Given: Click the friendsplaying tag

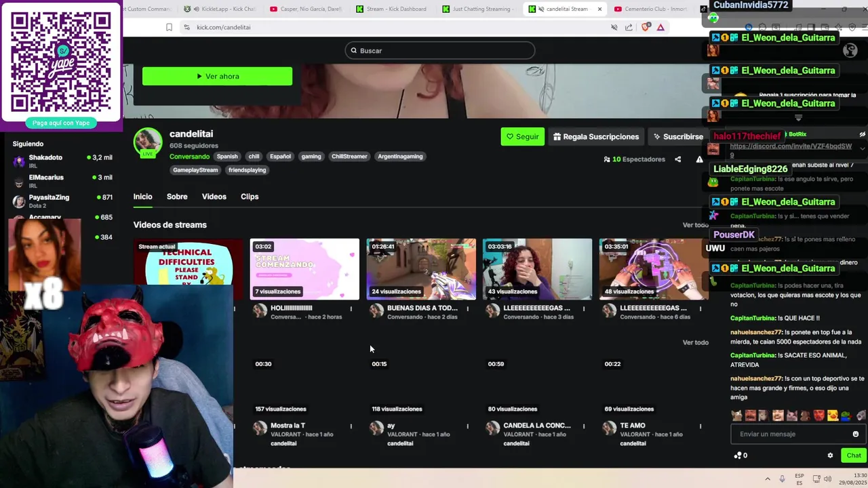Looking at the screenshot, I should [x=247, y=170].
